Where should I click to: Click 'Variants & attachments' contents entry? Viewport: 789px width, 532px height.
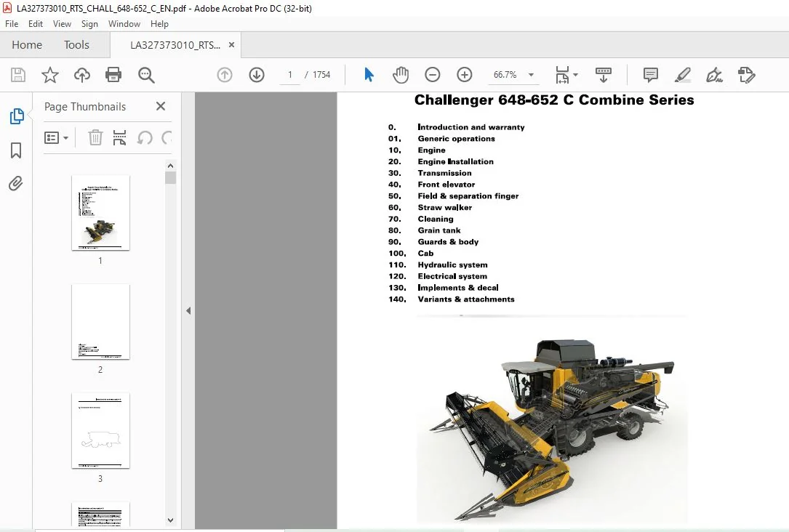(x=466, y=299)
